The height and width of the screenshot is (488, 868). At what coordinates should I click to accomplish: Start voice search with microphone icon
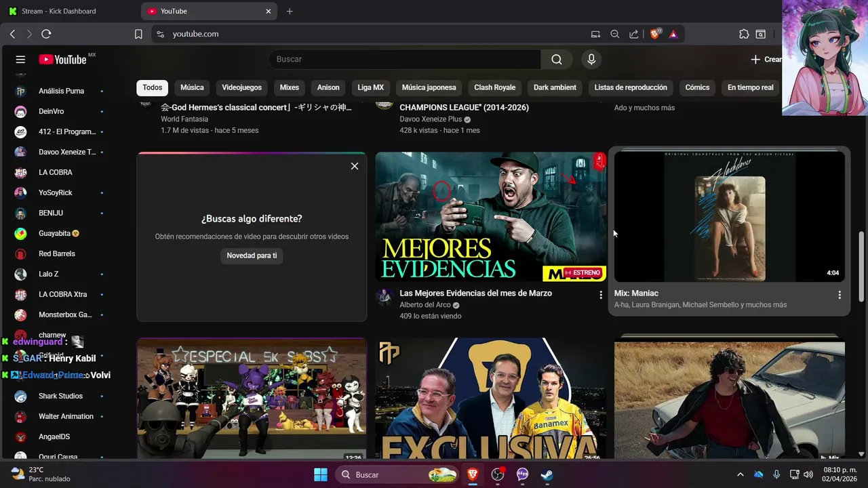[591, 60]
